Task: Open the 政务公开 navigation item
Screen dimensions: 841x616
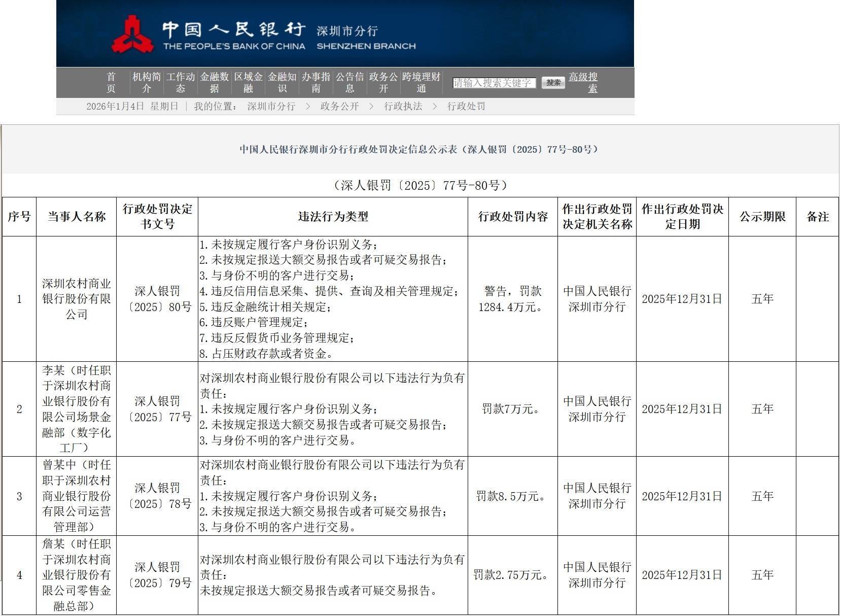Action: point(383,82)
